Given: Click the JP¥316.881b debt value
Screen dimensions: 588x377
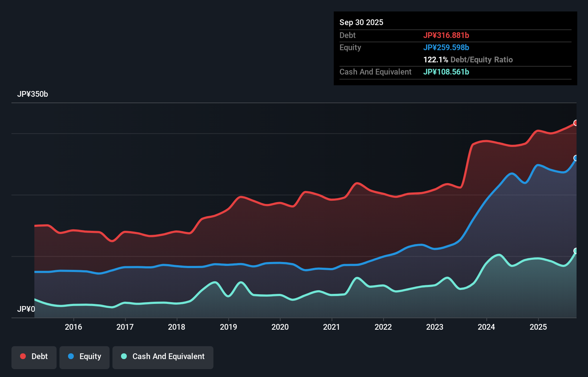Looking at the screenshot, I should tap(446, 35).
